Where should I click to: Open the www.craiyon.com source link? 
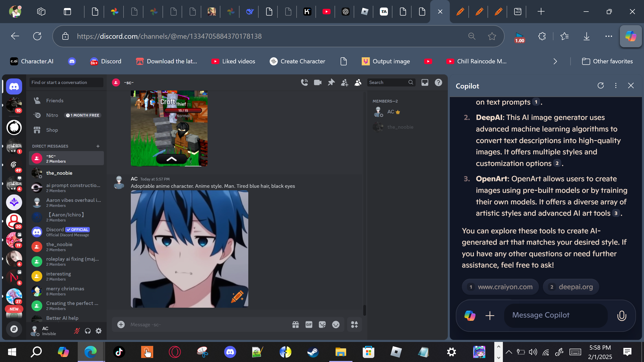click(x=500, y=287)
